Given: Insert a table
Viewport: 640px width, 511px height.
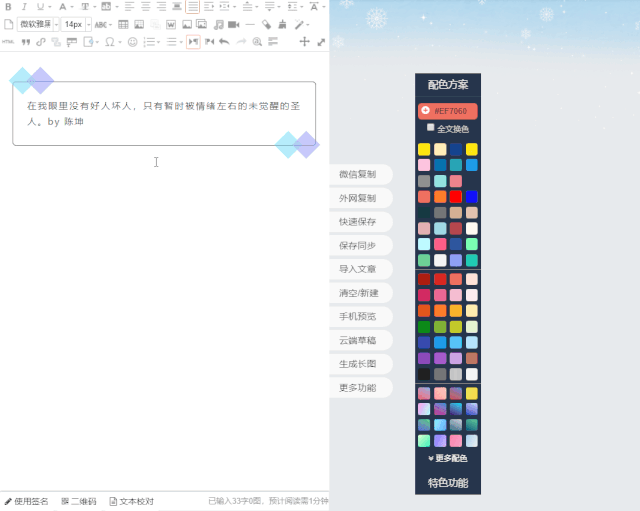Looking at the screenshot, I should pyautogui.click(x=123, y=24).
